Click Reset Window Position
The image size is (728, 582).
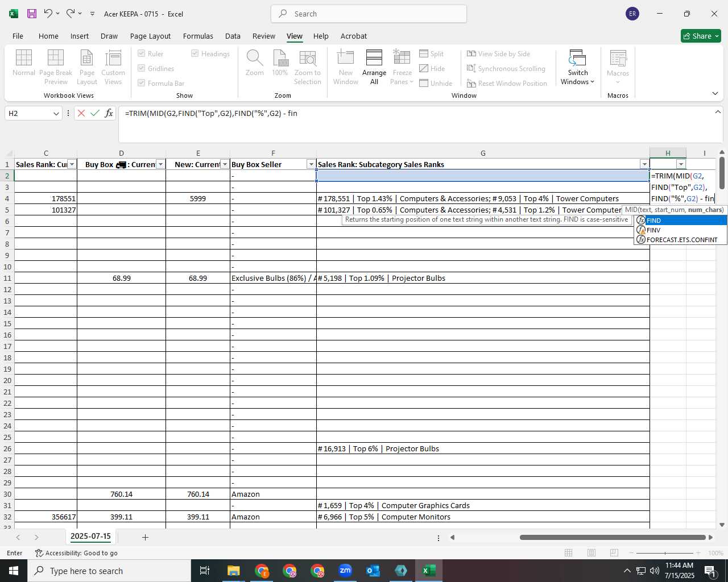507,83
